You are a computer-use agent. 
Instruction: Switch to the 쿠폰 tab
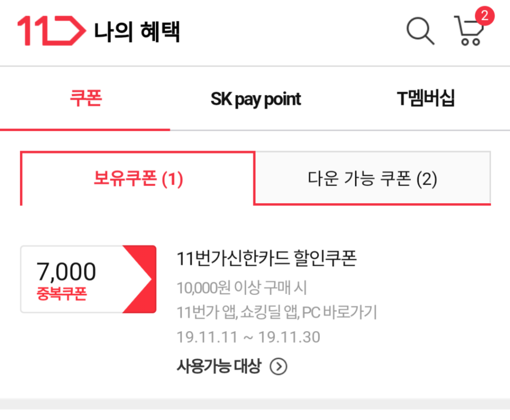(86, 98)
